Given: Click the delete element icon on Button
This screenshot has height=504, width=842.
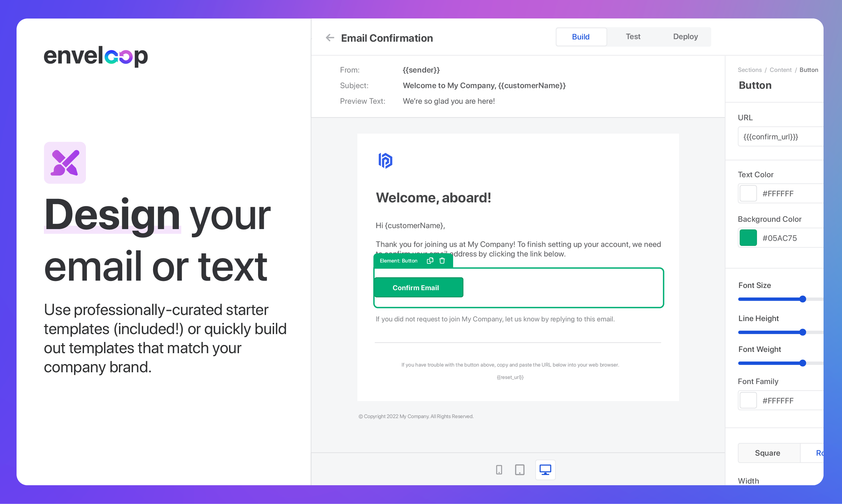Looking at the screenshot, I should [443, 260].
